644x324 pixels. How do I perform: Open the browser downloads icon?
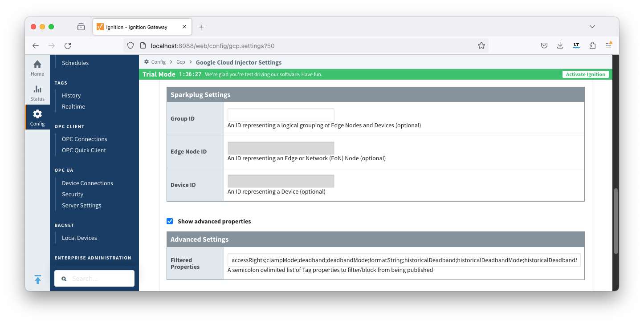560,45
